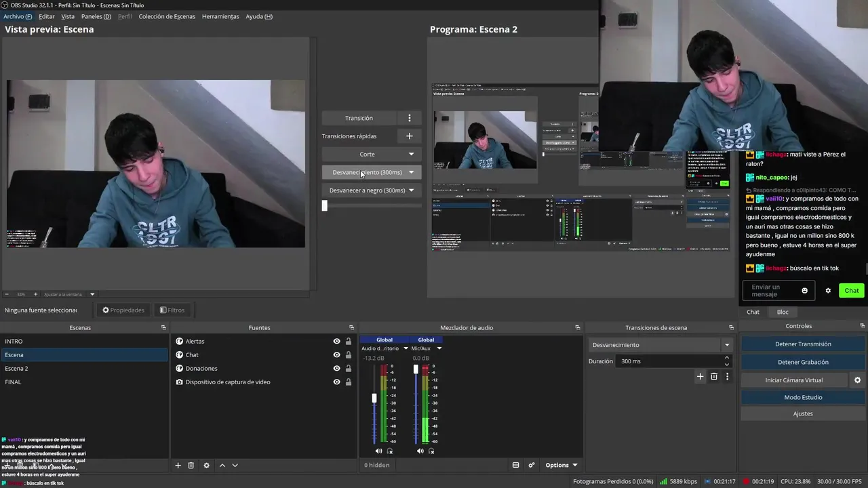Hide the Chat source with its eye icon
868x488 pixels.
coord(336,355)
